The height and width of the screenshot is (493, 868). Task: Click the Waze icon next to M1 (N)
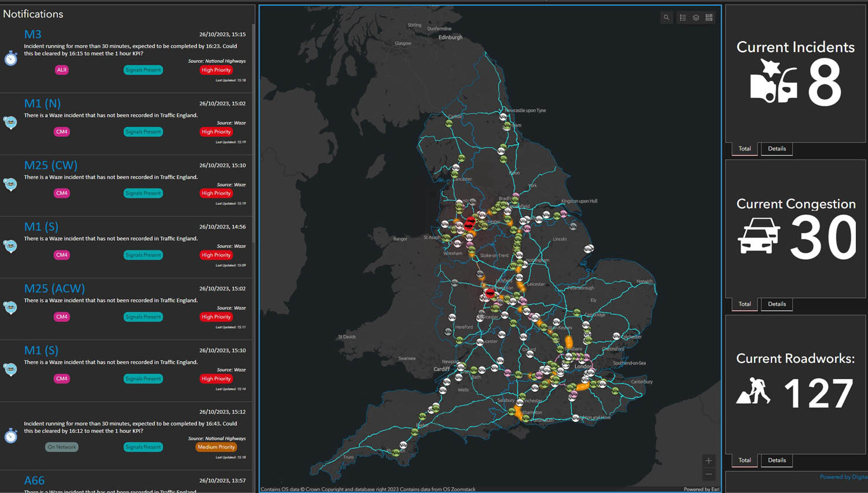click(10, 123)
